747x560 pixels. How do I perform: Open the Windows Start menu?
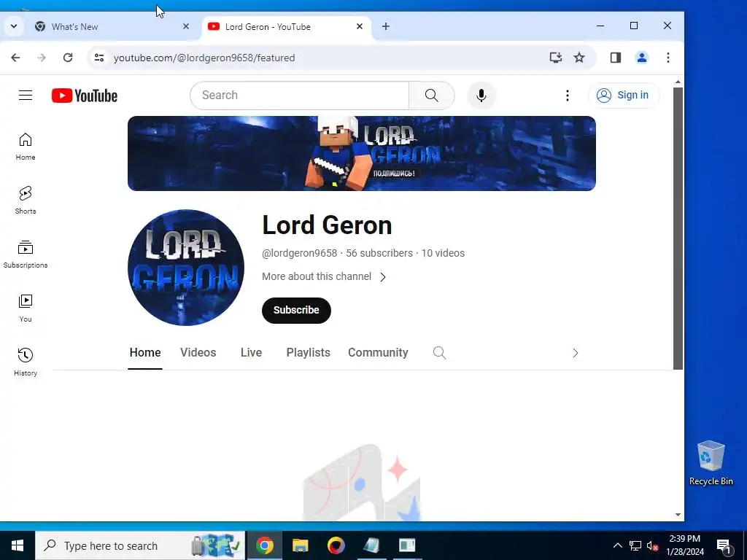click(x=18, y=545)
